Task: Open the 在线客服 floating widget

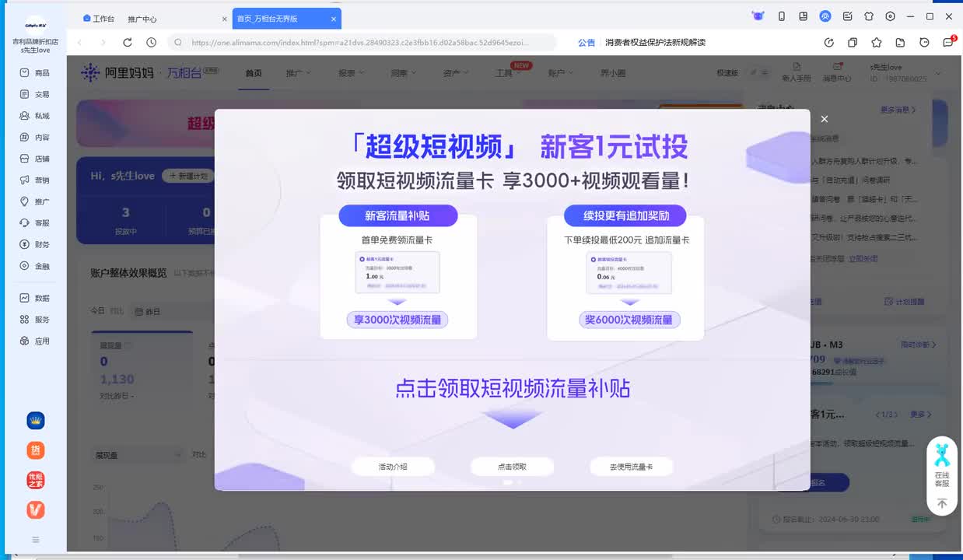Action: pos(942,465)
